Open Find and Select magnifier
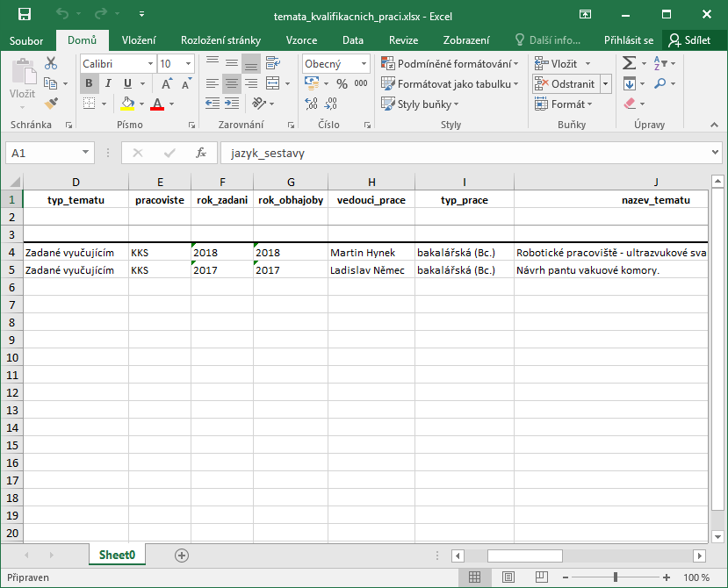Image resolution: width=728 pixels, height=588 pixels. click(660, 83)
